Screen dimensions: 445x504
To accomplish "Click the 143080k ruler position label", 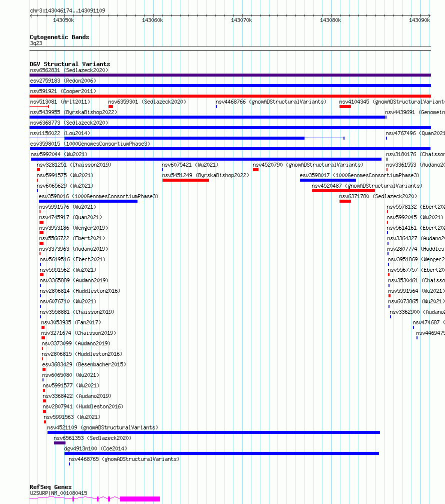I will [330, 20].
